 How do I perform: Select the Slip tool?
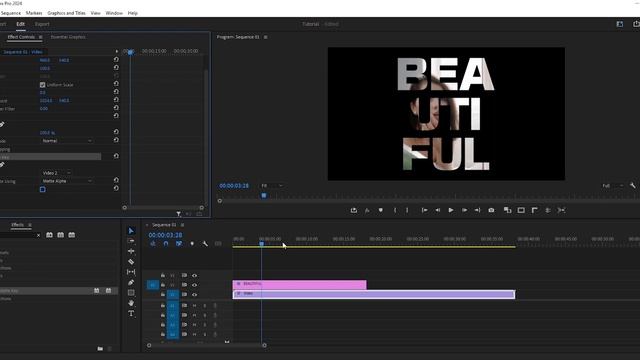[131, 272]
